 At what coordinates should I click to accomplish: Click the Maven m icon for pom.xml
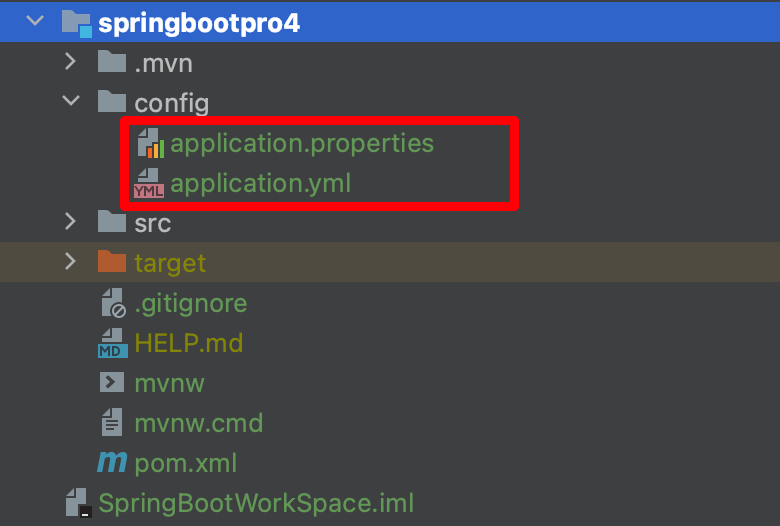click(x=112, y=462)
